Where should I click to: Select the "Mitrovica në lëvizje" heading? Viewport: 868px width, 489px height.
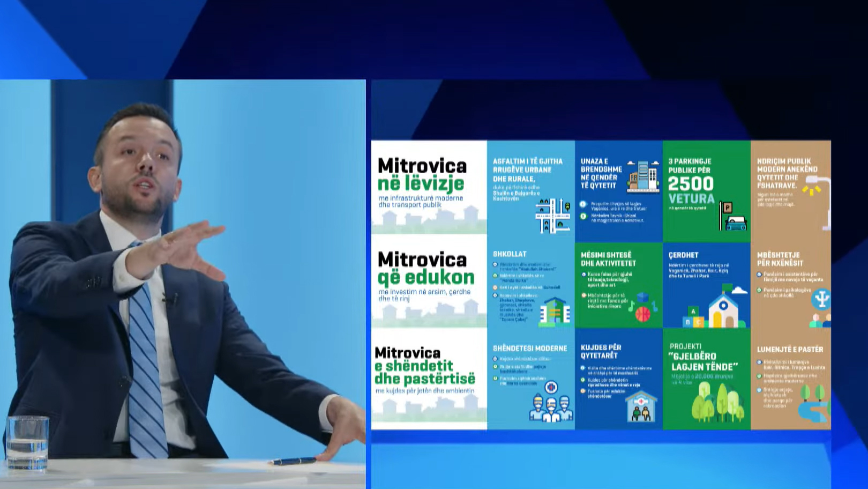[422, 174]
